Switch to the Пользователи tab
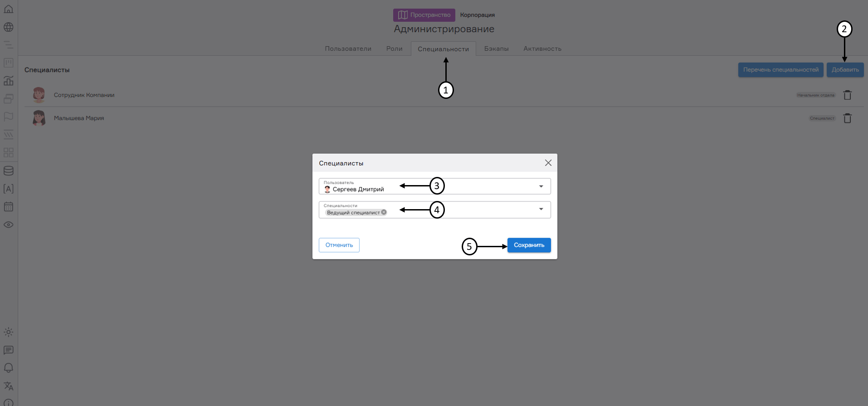The width and height of the screenshot is (868, 406). coord(348,49)
